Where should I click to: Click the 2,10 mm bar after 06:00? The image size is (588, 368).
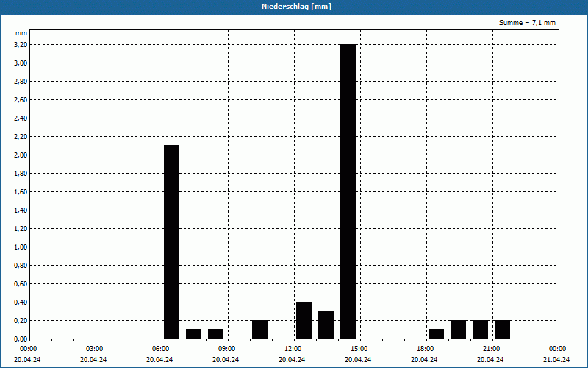[172, 242]
